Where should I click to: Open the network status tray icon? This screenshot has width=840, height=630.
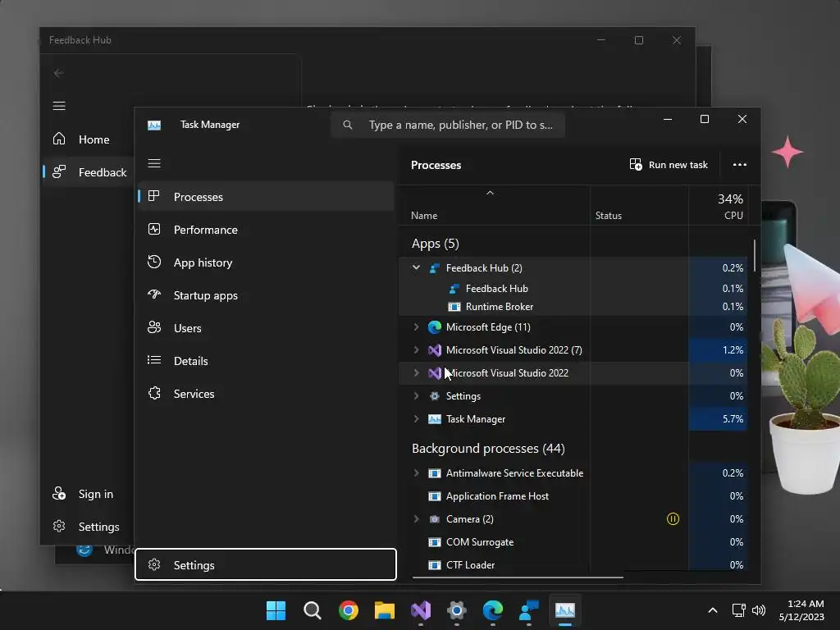coord(739,610)
